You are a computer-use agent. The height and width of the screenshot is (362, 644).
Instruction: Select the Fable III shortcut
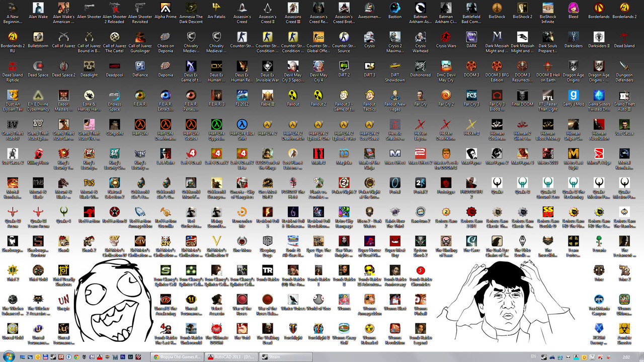[267, 99]
